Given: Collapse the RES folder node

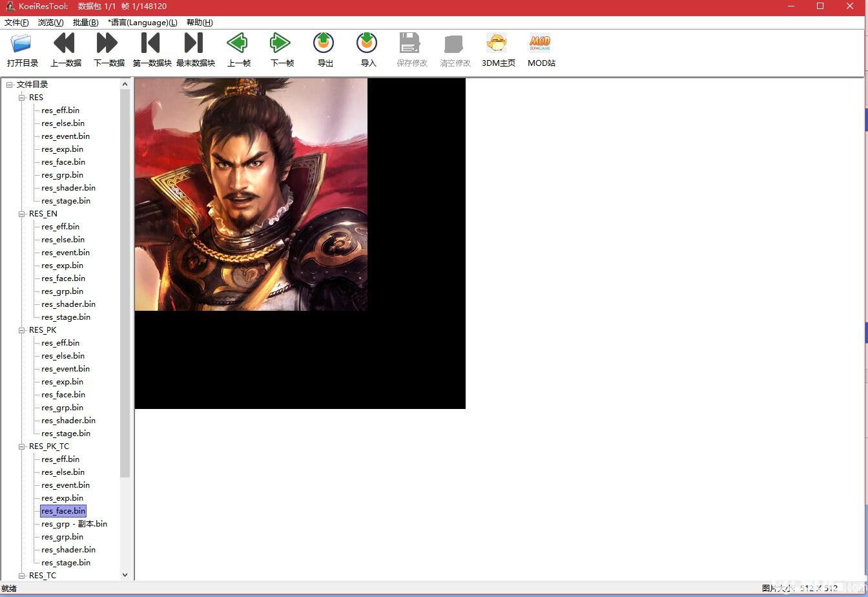Looking at the screenshot, I should coord(22,98).
